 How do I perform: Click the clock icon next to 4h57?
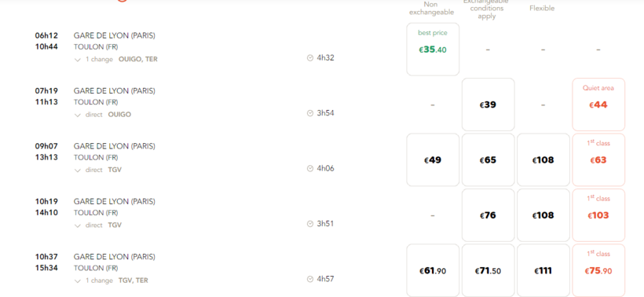[310, 280]
